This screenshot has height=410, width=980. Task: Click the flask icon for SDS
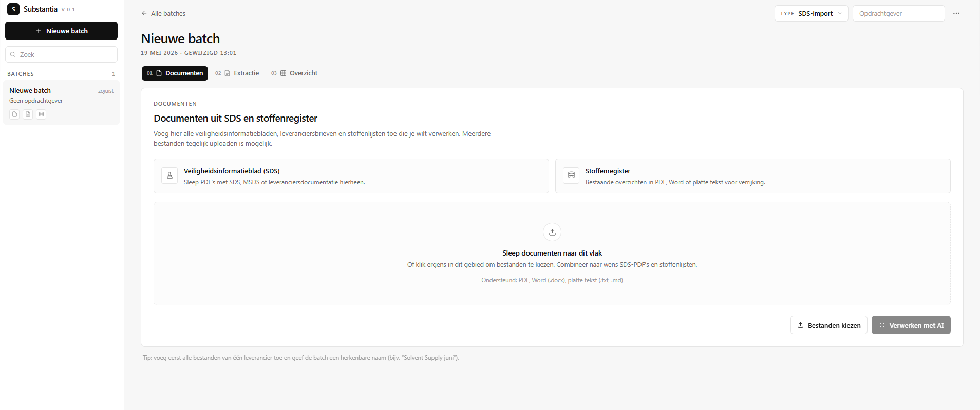click(169, 175)
